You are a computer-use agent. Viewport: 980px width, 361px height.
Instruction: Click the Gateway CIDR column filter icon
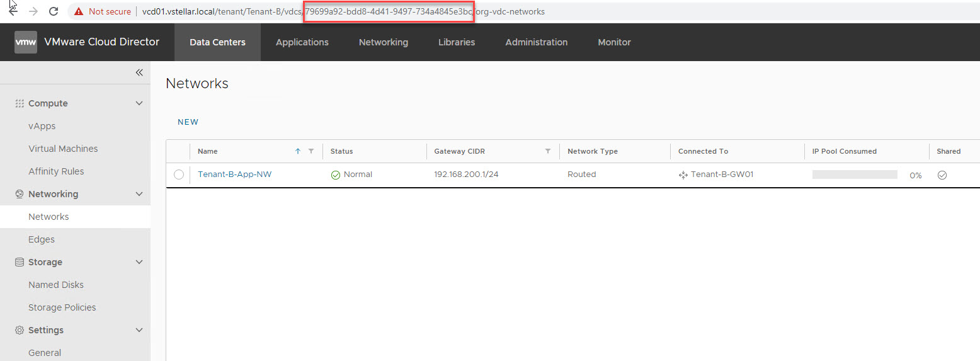(x=547, y=151)
